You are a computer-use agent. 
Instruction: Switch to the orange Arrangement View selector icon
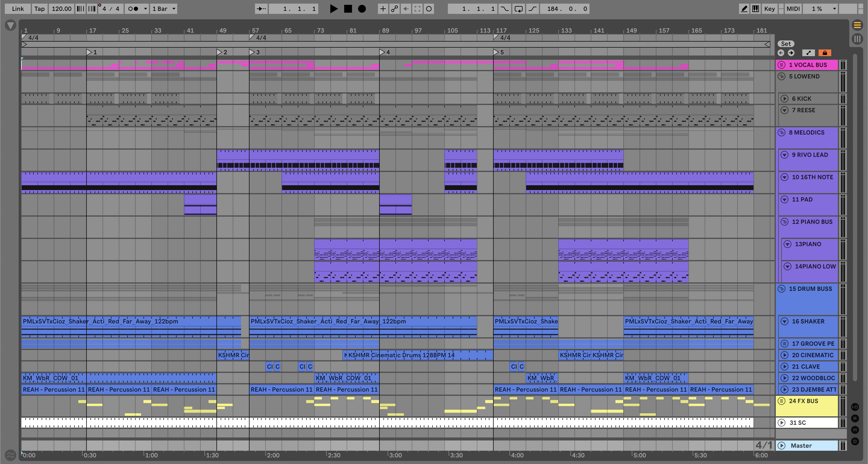click(x=857, y=25)
